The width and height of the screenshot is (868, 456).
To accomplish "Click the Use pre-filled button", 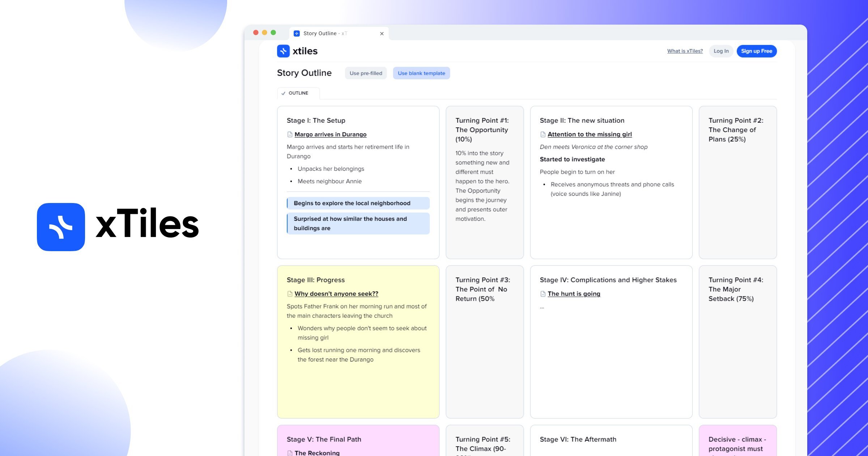I will [x=366, y=73].
